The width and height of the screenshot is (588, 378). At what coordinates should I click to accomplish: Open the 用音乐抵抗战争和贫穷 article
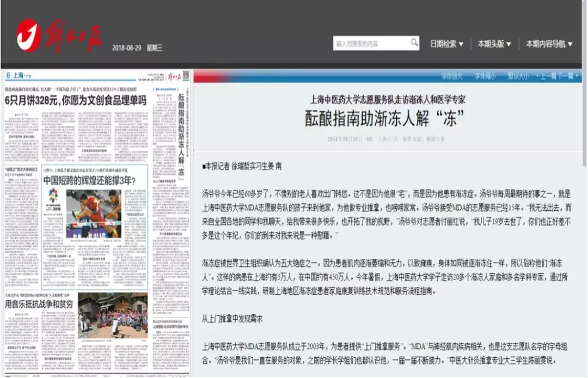40,303
